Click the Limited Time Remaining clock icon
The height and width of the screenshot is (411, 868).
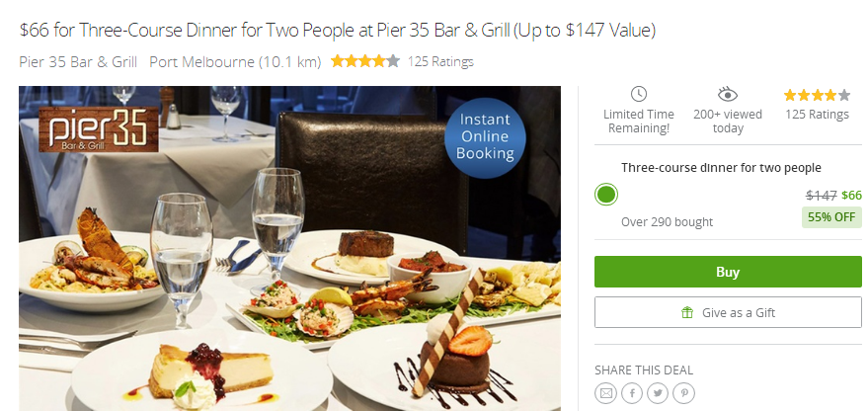point(639,94)
